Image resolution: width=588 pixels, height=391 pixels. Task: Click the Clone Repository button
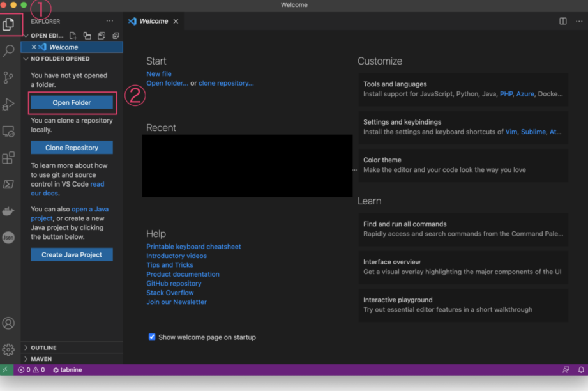(72, 148)
